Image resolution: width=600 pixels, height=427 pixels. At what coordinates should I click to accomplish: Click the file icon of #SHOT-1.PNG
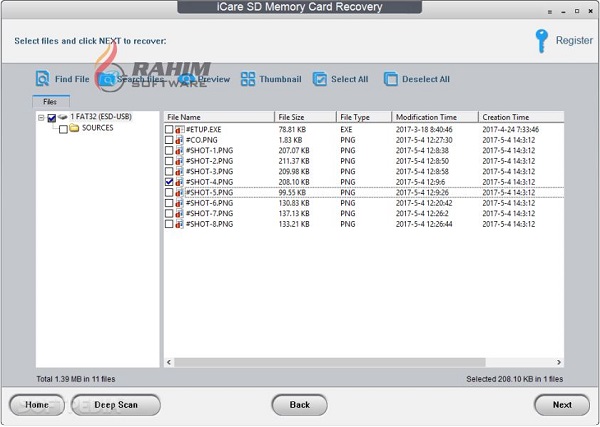[x=179, y=151]
